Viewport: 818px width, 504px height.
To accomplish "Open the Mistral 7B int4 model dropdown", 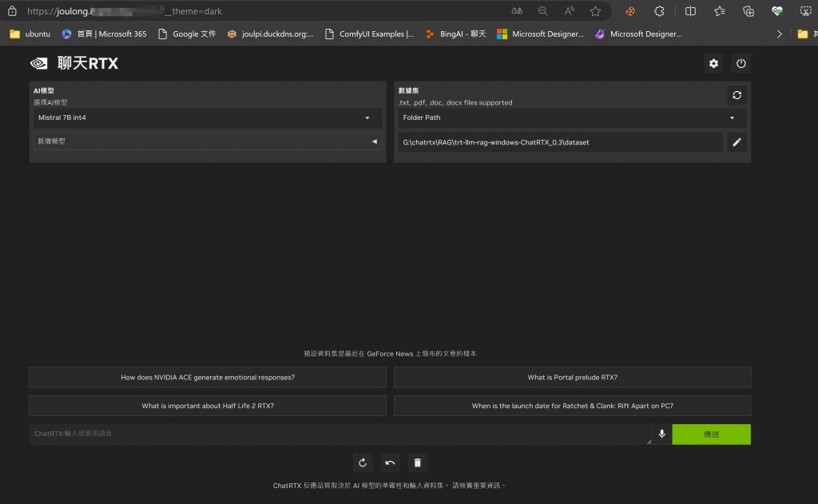I will click(207, 118).
